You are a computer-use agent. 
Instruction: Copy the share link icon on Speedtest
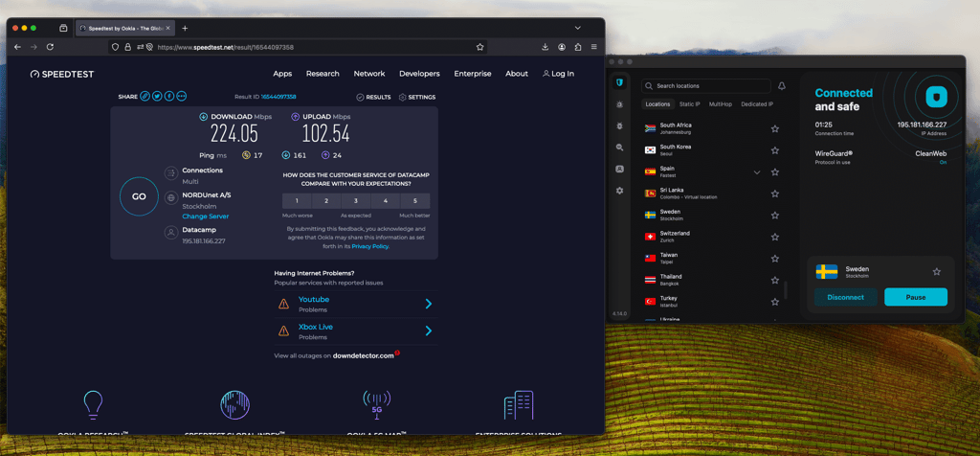pyautogui.click(x=145, y=97)
